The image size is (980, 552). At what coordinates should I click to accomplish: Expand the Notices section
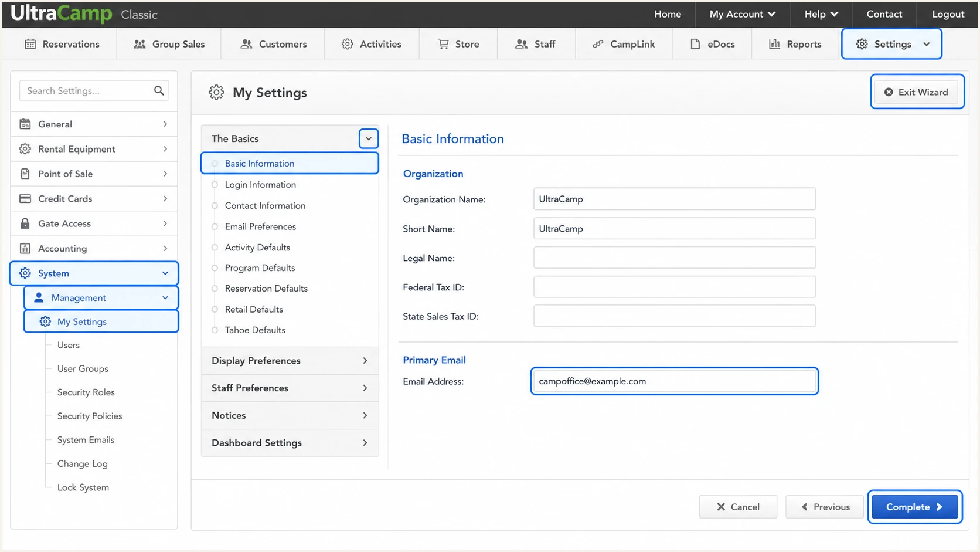pos(290,415)
